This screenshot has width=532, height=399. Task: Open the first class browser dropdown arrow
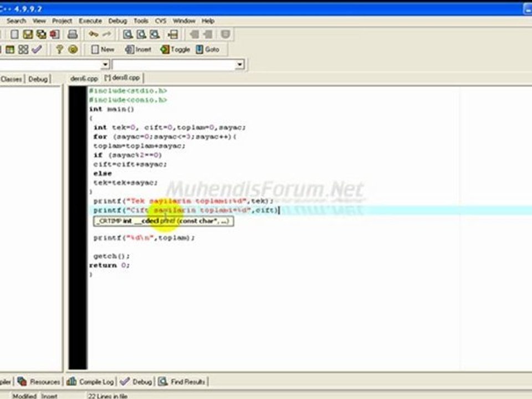(x=105, y=64)
